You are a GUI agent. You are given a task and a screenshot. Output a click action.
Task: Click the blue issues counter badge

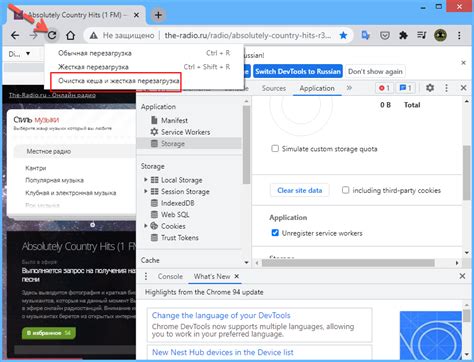(405, 88)
